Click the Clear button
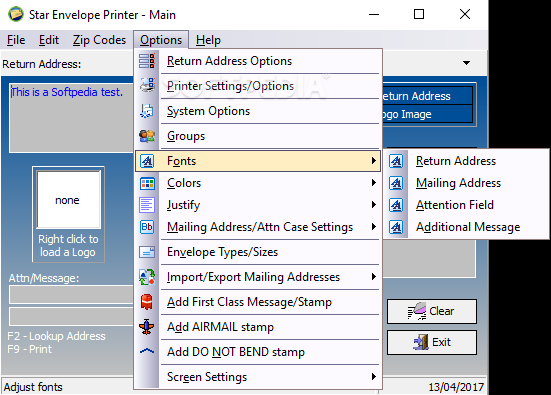551x395 pixels. coord(432,311)
